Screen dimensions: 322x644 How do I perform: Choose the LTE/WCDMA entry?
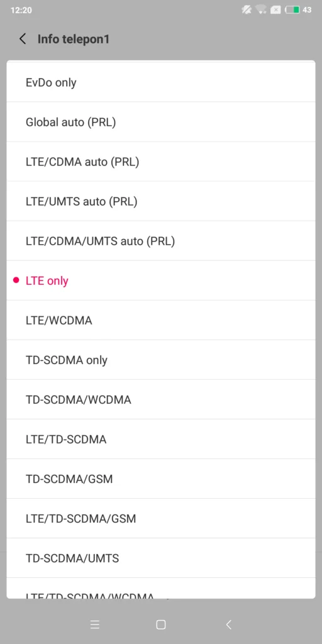click(161, 320)
